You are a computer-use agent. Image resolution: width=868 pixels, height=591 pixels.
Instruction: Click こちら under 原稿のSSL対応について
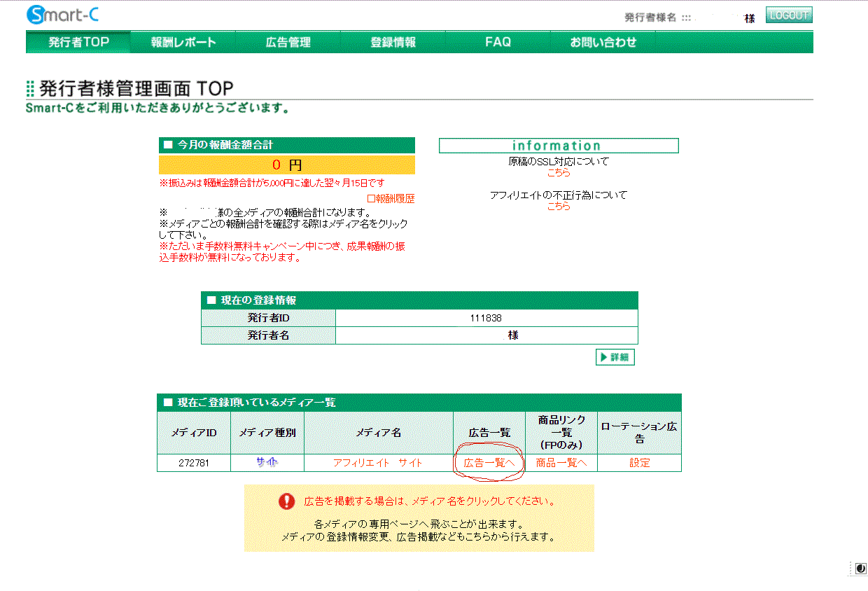point(558,172)
